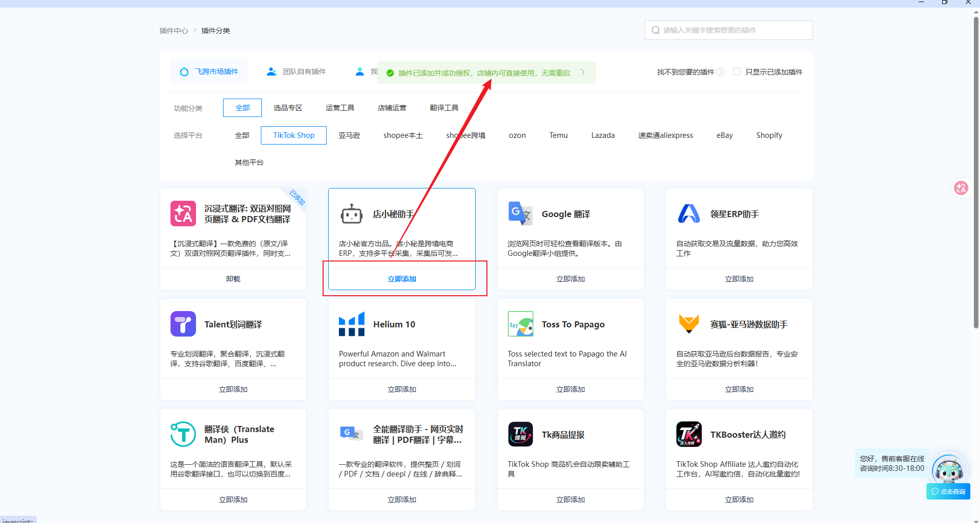Click 立即添加 for Helium 10
Screen dimensions: 980x523
point(402,389)
